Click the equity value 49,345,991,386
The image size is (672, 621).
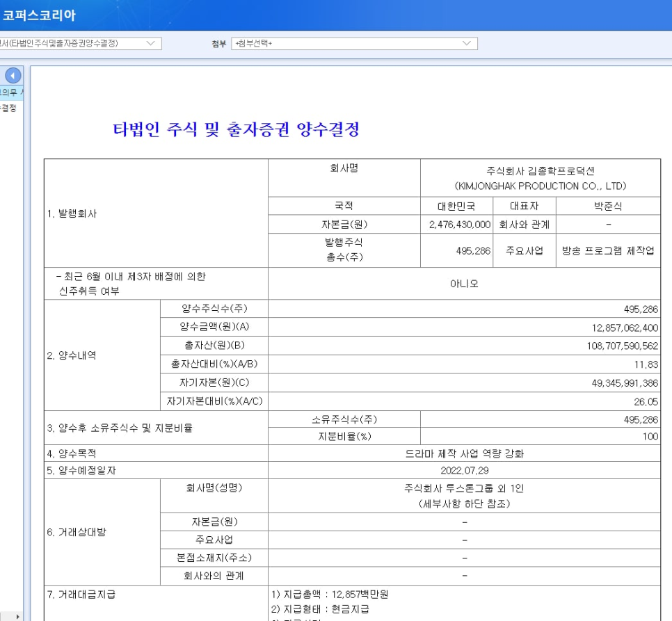point(625,383)
